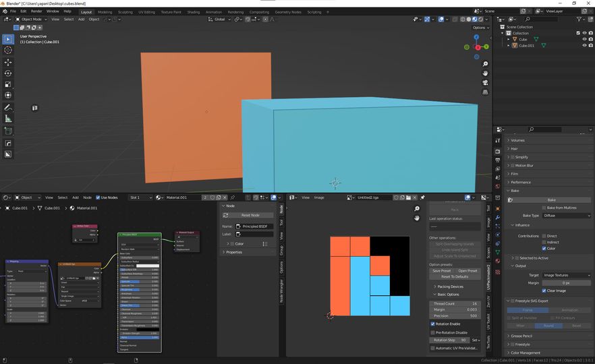The height and width of the screenshot is (364, 595).
Task: Open Add menu in node editor
Action: (x=76, y=198)
